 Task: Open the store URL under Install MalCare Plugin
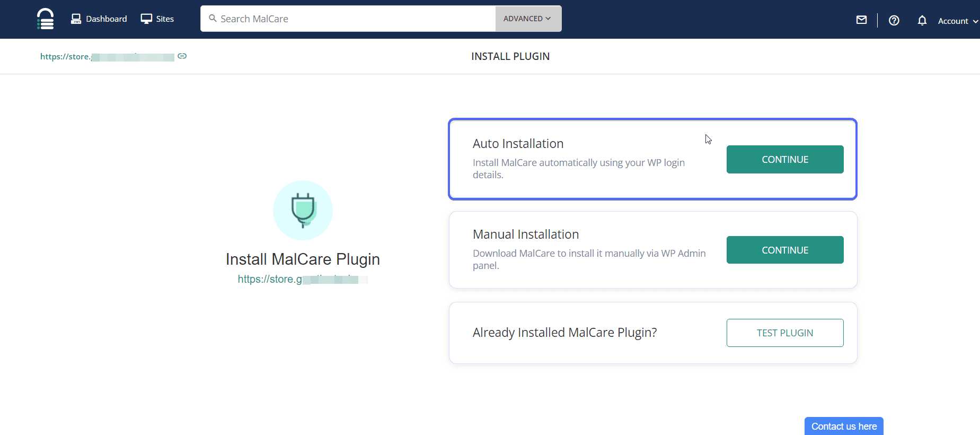coord(303,279)
